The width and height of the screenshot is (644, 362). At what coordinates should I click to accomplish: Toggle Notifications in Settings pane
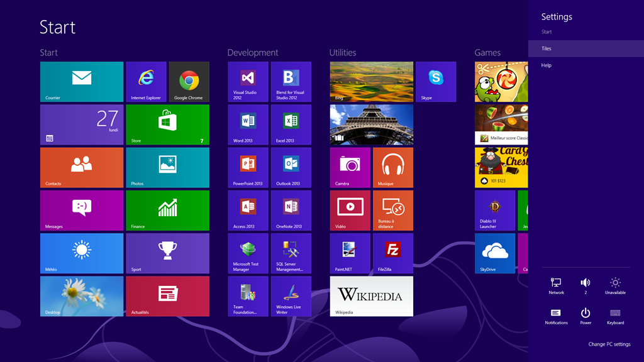point(556,316)
